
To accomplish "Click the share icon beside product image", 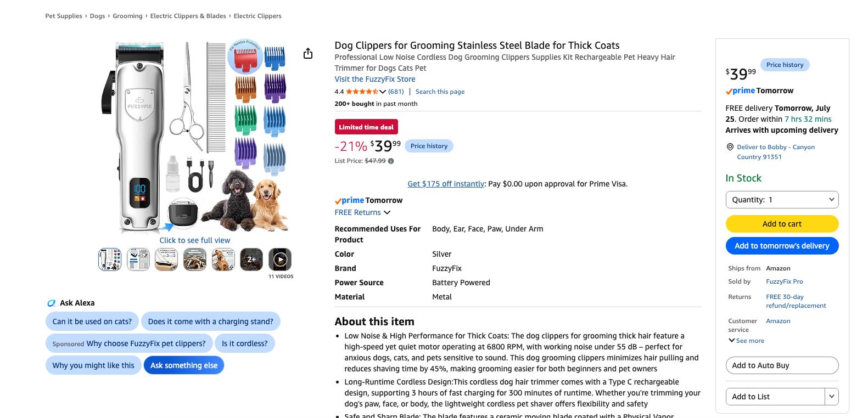I will point(308,53).
